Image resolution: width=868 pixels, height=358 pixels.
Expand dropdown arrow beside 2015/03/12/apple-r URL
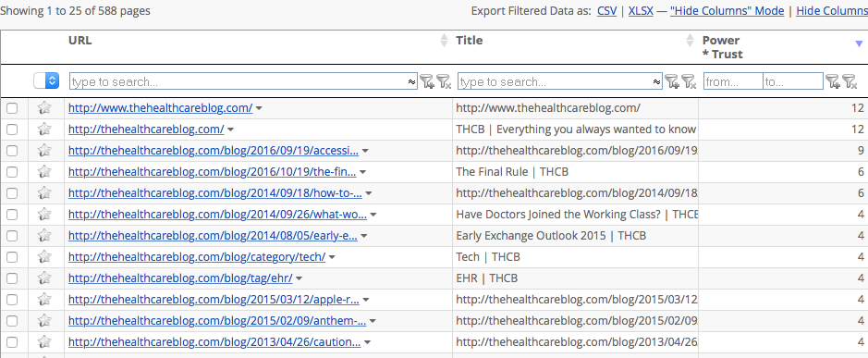[366, 301]
